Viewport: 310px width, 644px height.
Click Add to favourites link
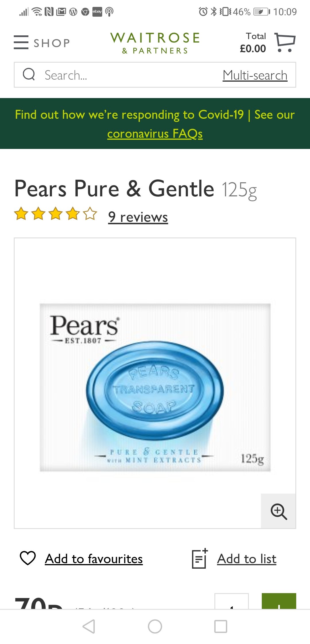[94, 559]
